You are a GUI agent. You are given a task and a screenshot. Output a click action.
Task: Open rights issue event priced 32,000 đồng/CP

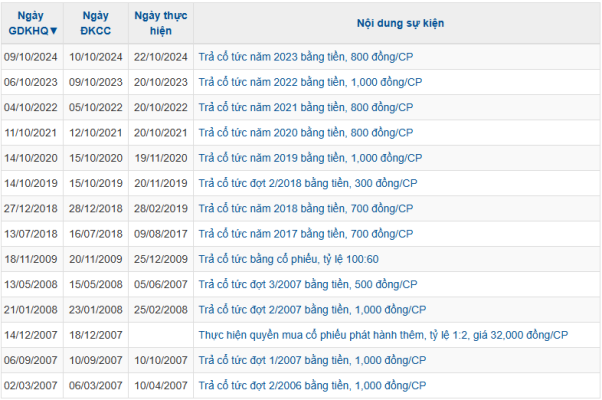pos(383,335)
